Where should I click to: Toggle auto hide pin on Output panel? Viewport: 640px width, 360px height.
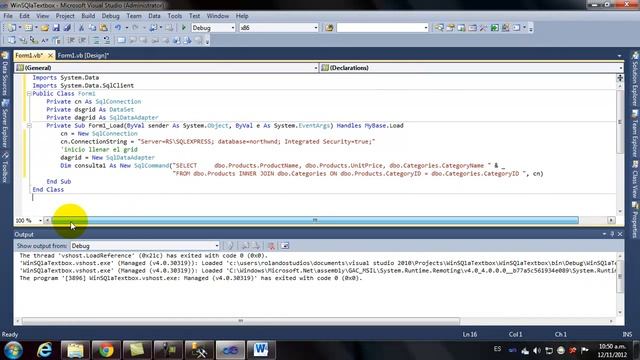click(612, 234)
